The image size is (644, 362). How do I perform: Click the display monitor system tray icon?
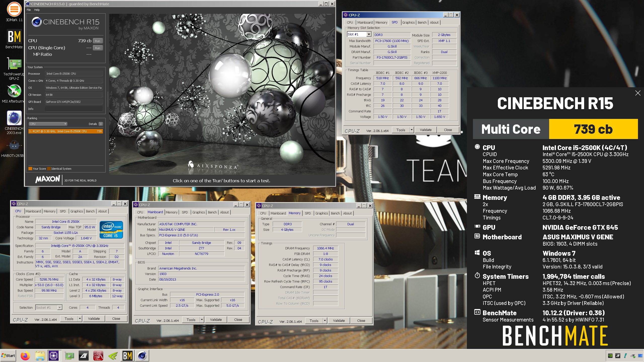tap(640, 356)
